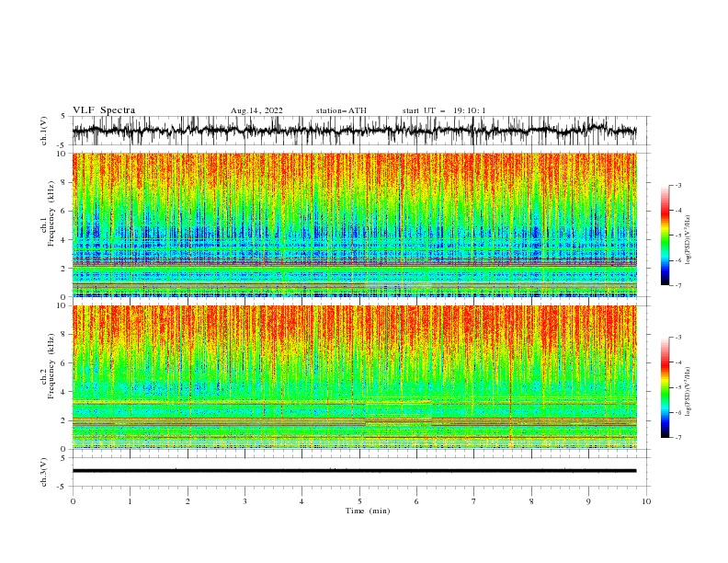Viewport: 728px width, 563px height.
Task: Click the upper PSD colorbar next to ch.1
Action: click(x=665, y=236)
